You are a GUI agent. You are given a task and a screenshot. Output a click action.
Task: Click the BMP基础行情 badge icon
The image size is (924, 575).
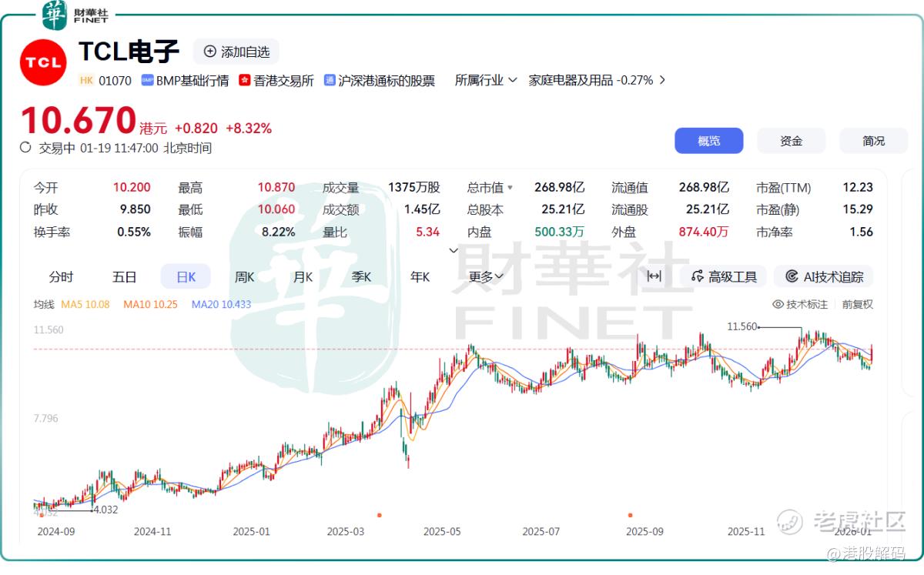[x=147, y=80]
